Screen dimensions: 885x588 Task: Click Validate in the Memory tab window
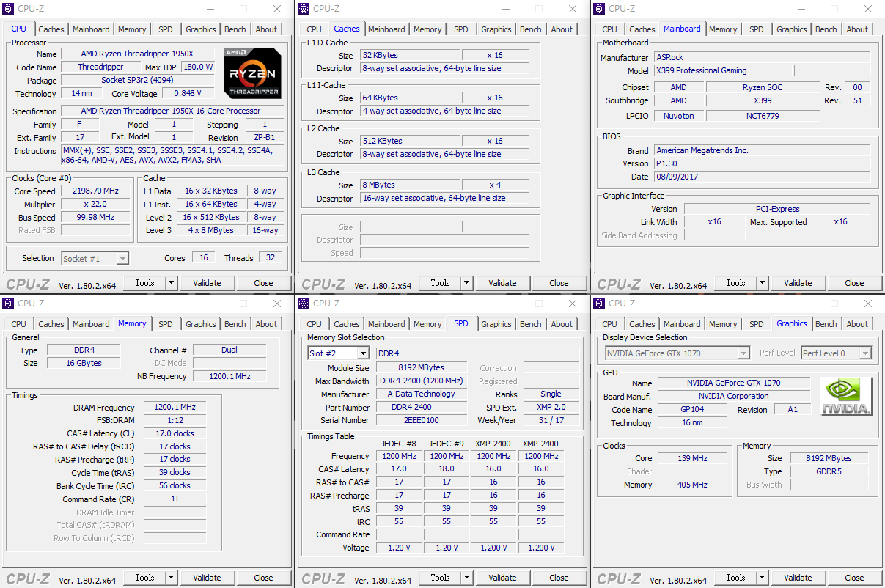pos(207,578)
